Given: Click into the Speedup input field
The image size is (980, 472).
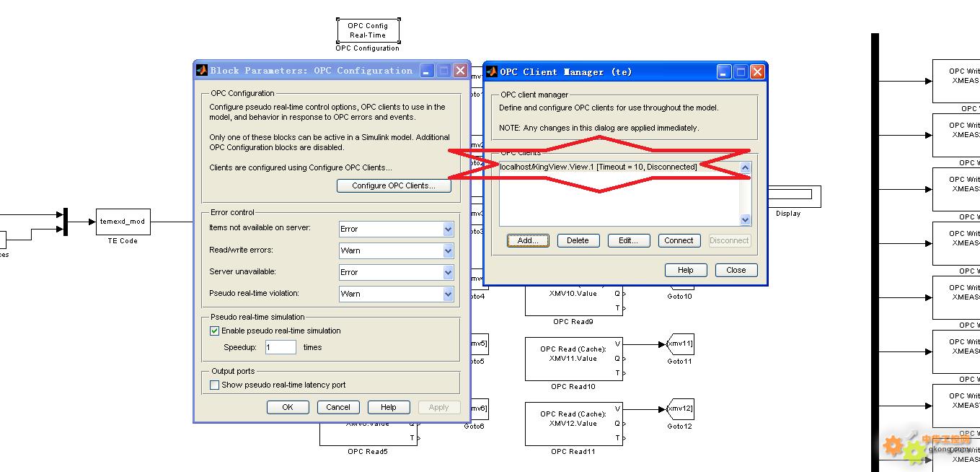Looking at the screenshot, I should (x=280, y=347).
